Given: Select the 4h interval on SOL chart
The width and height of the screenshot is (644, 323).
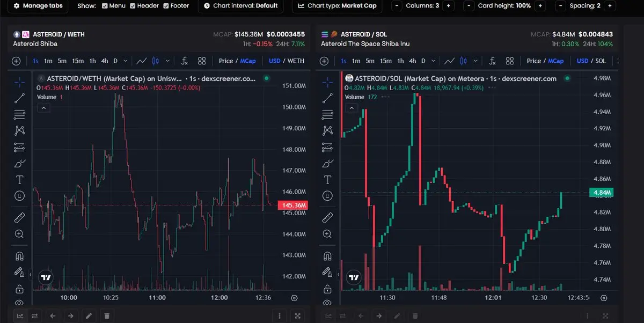Looking at the screenshot, I should pyautogui.click(x=413, y=61).
